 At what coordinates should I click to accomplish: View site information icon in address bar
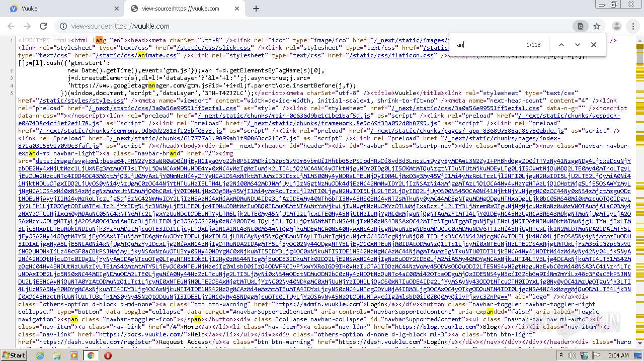(x=63, y=26)
